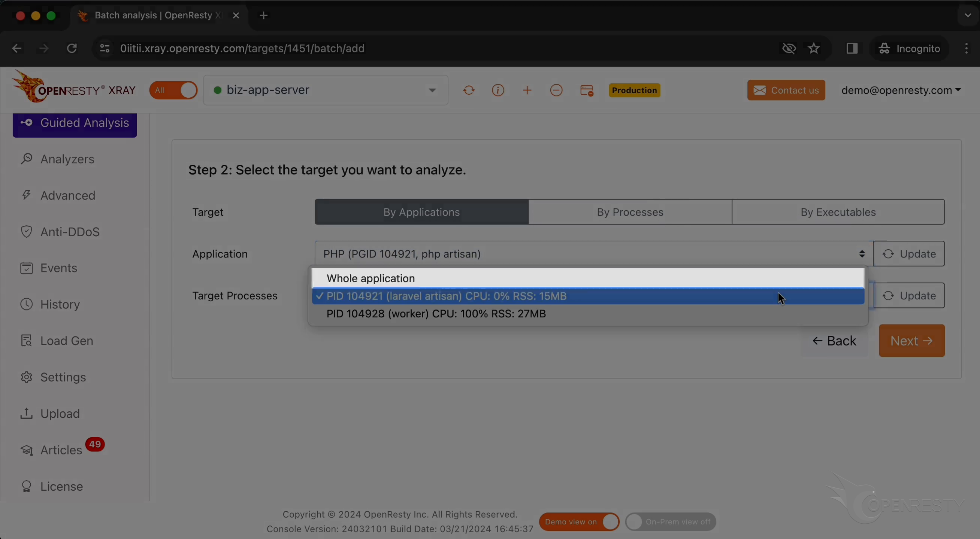Select the By Executables target tab
Image resolution: width=980 pixels, height=539 pixels.
coord(838,212)
